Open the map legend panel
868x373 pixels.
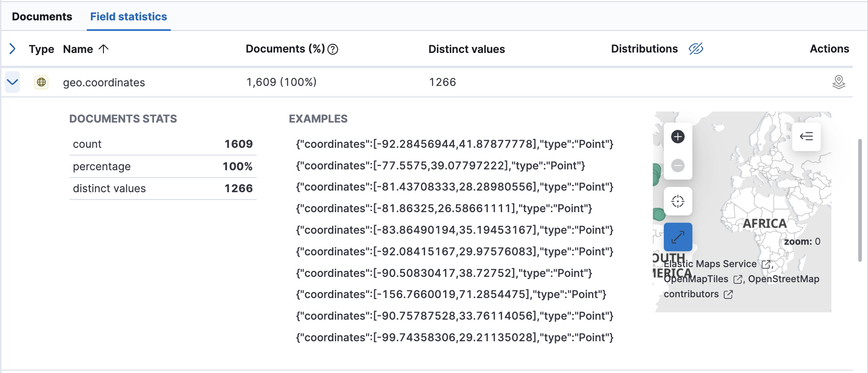tap(806, 137)
